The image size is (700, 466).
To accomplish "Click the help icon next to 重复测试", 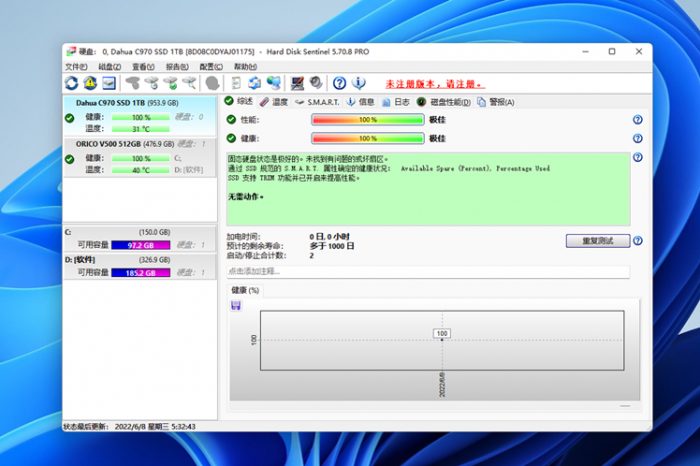I will [x=637, y=241].
